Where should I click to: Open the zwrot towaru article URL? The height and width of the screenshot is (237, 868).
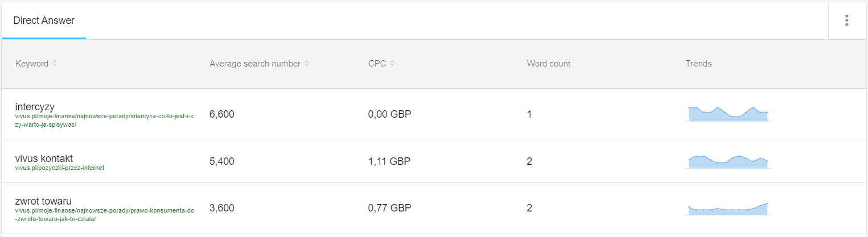click(x=105, y=215)
